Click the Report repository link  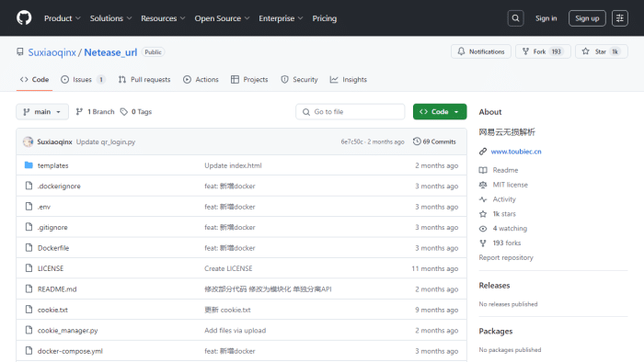tap(506, 257)
